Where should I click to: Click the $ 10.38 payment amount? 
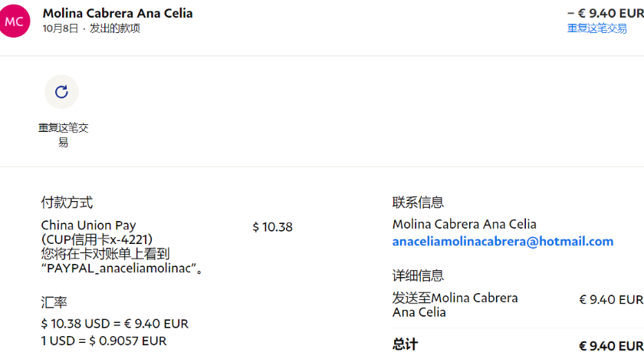(272, 227)
